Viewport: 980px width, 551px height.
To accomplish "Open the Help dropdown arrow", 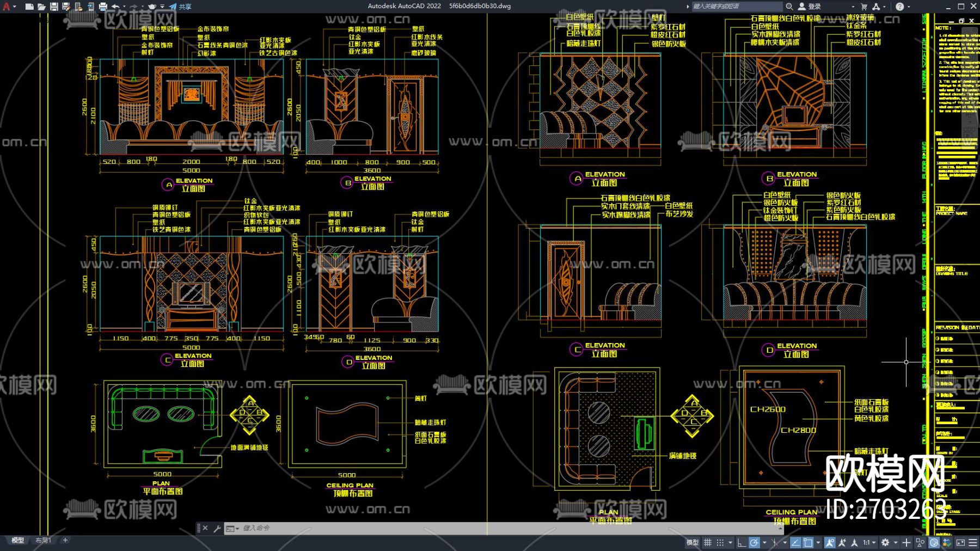I will [909, 7].
